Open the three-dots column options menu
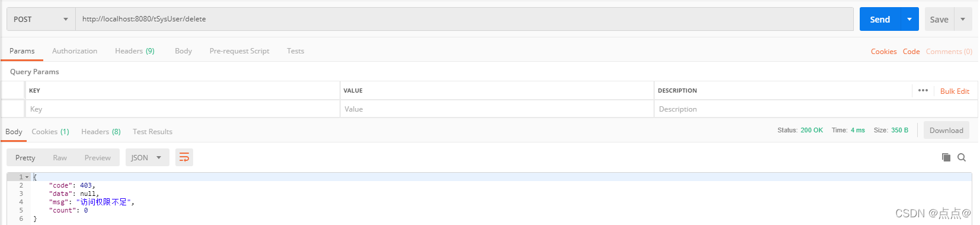 click(923, 90)
